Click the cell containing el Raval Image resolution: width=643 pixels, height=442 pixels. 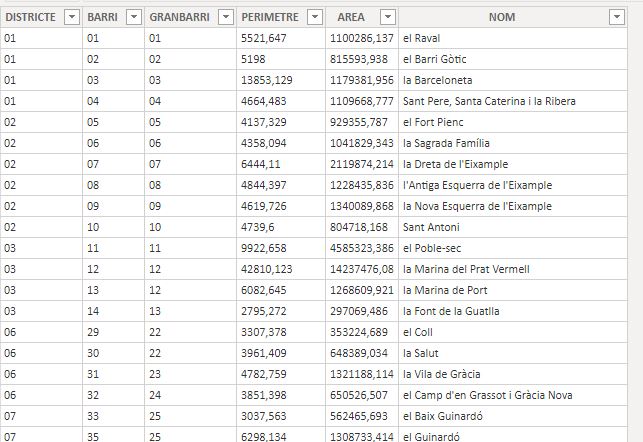tap(513, 38)
